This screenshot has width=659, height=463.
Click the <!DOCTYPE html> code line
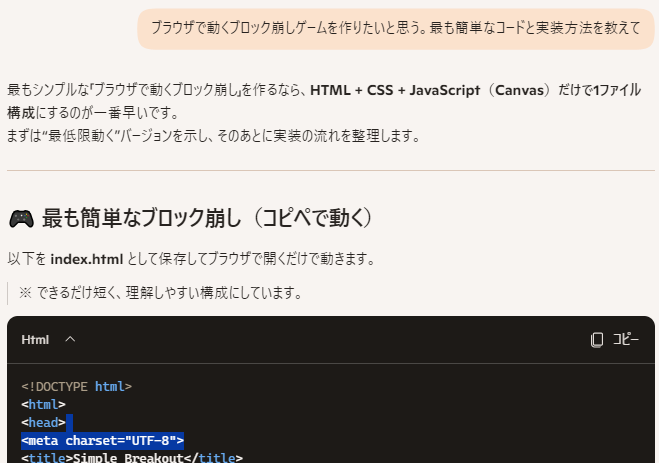coord(77,386)
